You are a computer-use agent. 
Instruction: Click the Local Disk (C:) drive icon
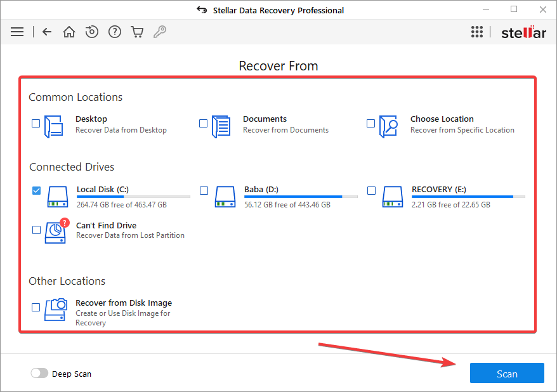coord(58,197)
